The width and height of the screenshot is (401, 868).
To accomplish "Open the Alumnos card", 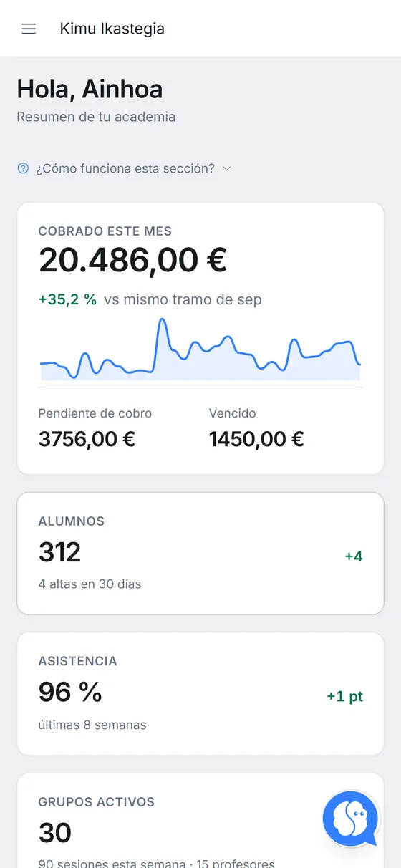I will (x=200, y=553).
